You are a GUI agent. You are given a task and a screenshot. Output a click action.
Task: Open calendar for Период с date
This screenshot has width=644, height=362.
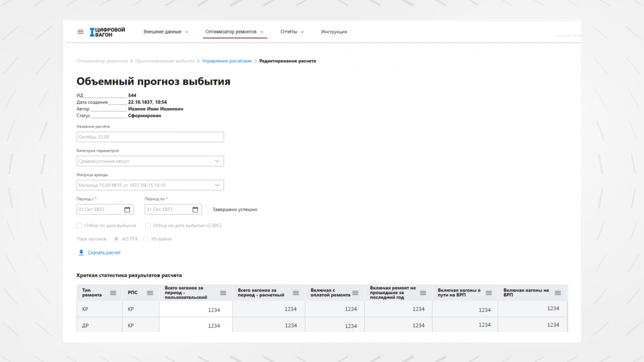point(127,210)
